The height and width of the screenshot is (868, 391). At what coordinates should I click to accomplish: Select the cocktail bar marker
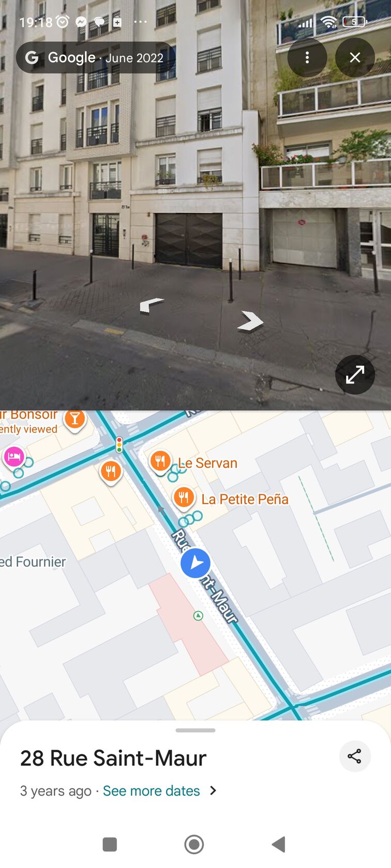coord(75,419)
